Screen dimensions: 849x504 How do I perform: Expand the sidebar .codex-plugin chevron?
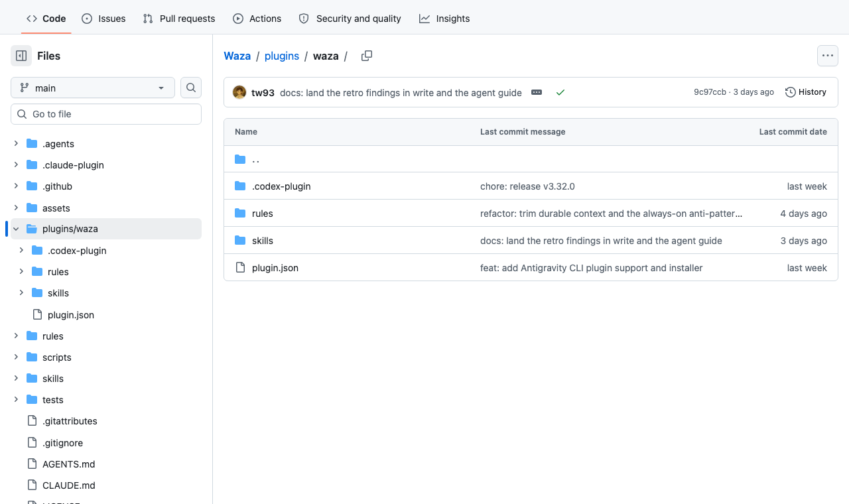[x=21, y=250]
